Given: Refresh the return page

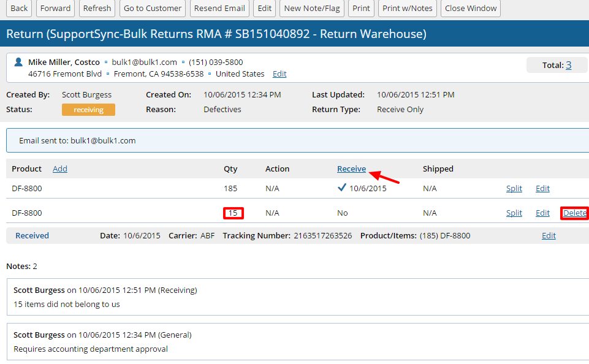Looking at the screenshot, I should (97, 9).
